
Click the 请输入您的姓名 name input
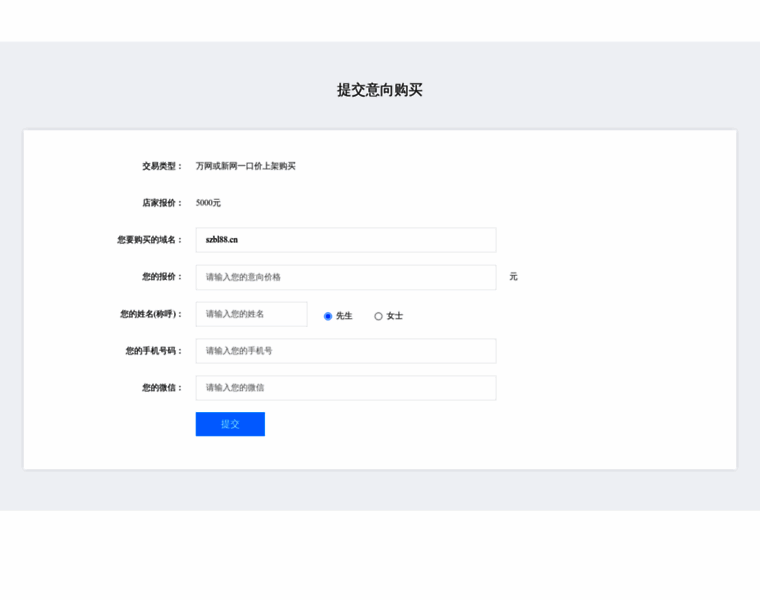click(252, 314)
